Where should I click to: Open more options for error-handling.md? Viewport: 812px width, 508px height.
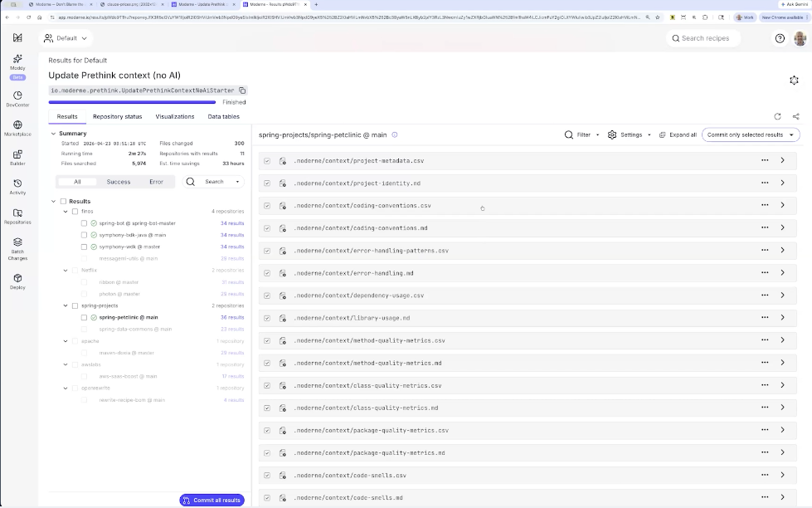765,272
